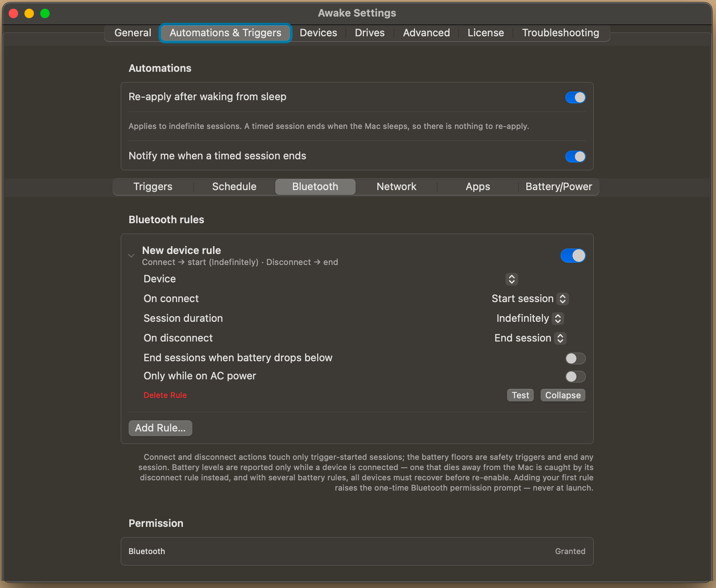Open the Device picker dropdown
This screenshot has height=588, width=716.
click(511, 279)
